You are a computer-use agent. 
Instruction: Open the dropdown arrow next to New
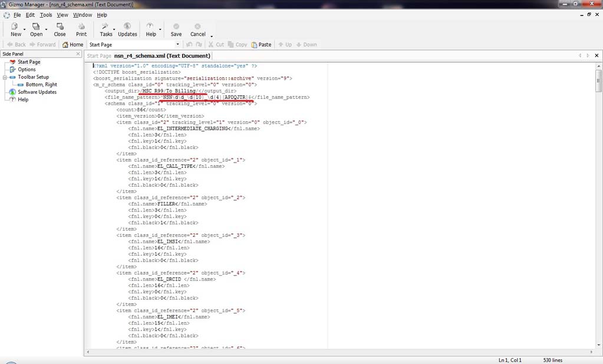25,28
